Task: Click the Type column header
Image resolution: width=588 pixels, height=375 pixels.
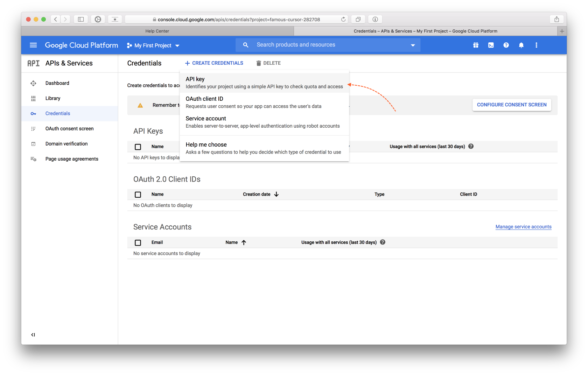Action: pos(379,194)
